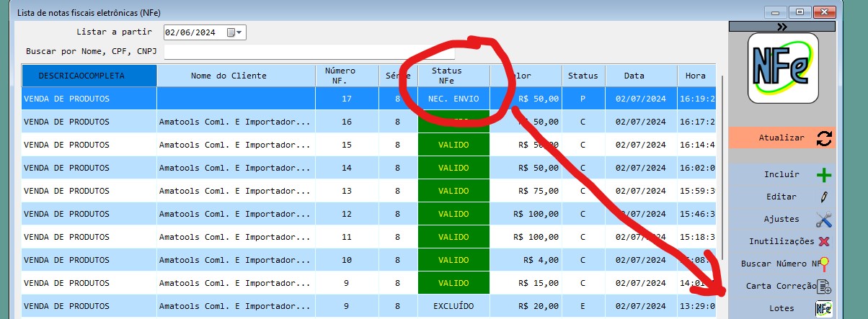Focus the Buscar por Nome, CPF, CNPJ field
Viewport: 868px width, 319px height.
[x=309, y=52]
